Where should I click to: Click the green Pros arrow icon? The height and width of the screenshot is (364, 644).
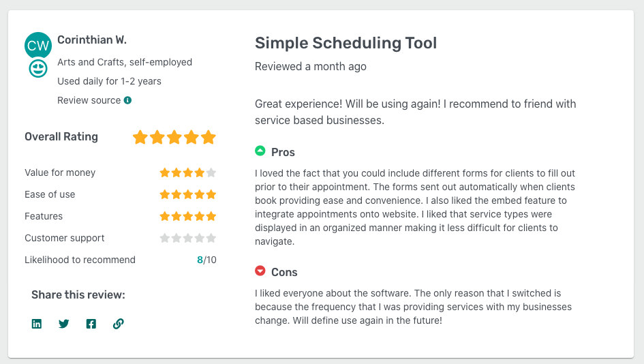260,151
